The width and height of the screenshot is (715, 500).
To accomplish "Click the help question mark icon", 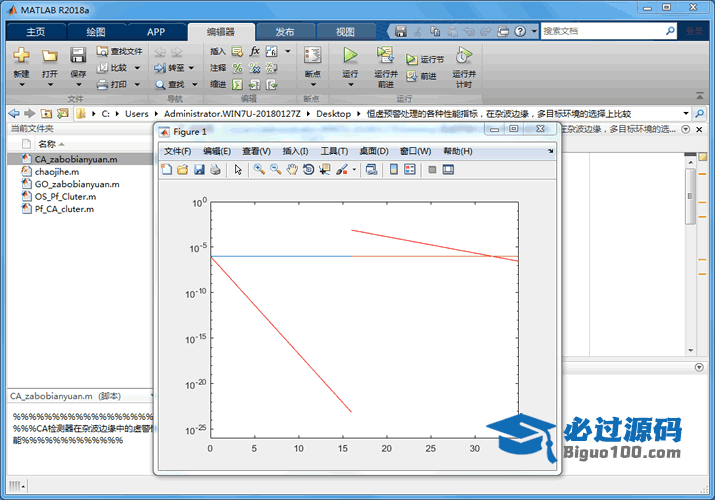I will coord(520,31).
